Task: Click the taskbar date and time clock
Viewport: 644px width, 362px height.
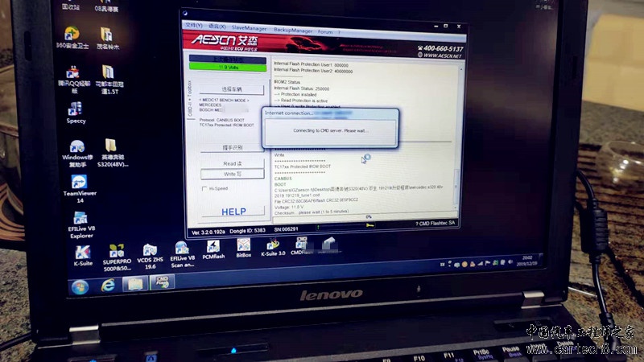Action: pos(529,261)
